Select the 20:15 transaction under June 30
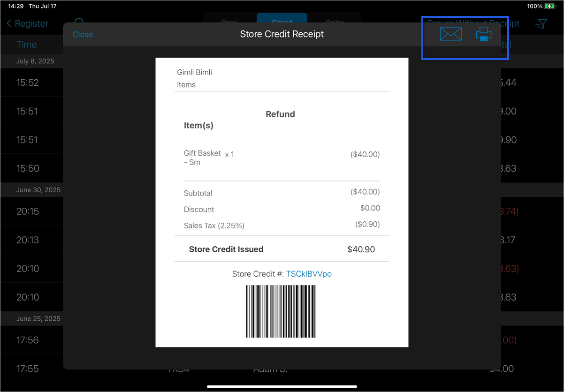This screenshot has width=564, height=392. [x=31, y=211]
